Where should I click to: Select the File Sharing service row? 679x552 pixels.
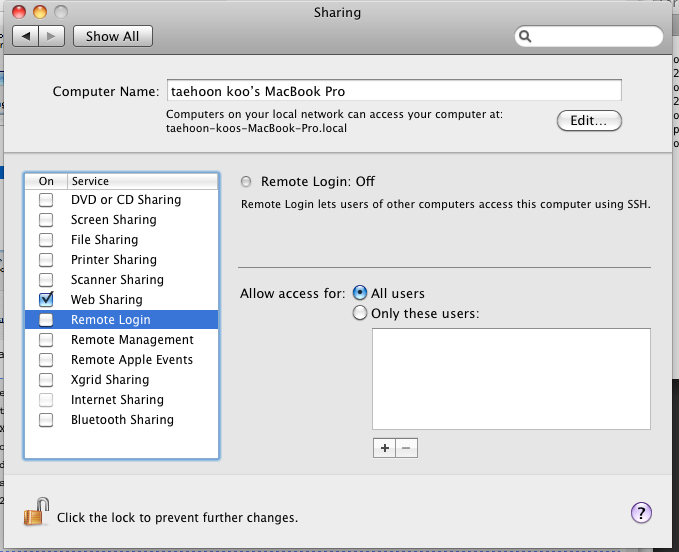point(122,240)
